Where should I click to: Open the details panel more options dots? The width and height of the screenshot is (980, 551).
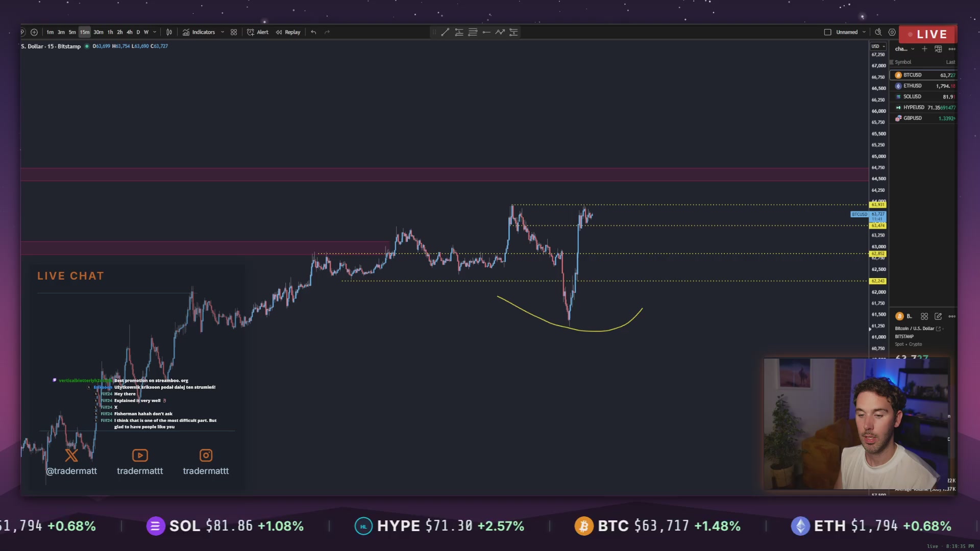(952, 316)
